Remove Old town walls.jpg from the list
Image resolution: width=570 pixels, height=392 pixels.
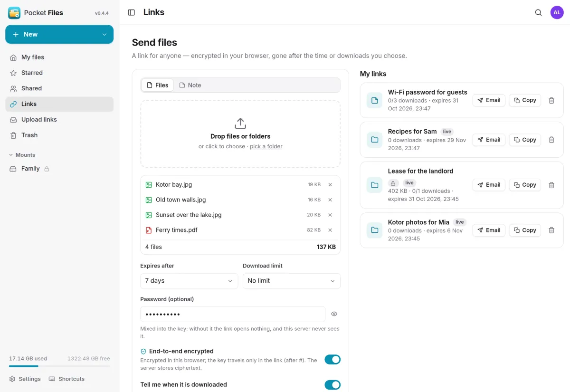coord(330,200)
